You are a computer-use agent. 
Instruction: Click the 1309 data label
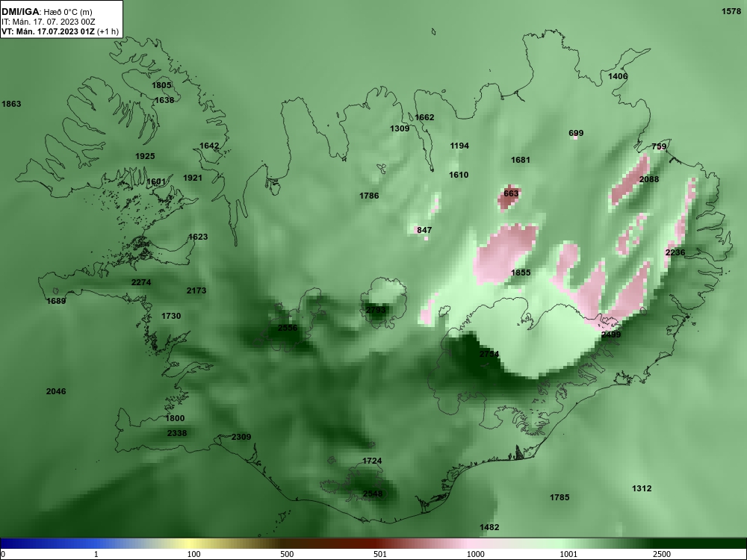(x=400, y=128)
